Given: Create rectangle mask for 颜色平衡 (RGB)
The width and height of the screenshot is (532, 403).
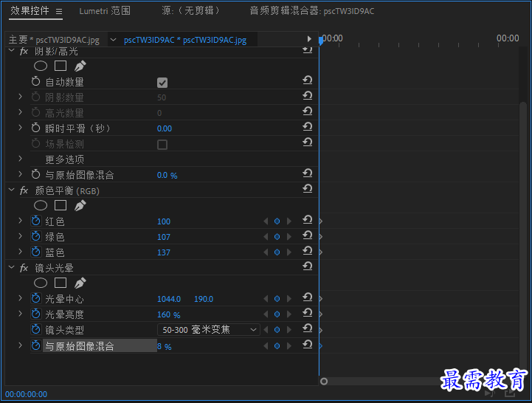Looking at the screenshot, I should 61,205.
